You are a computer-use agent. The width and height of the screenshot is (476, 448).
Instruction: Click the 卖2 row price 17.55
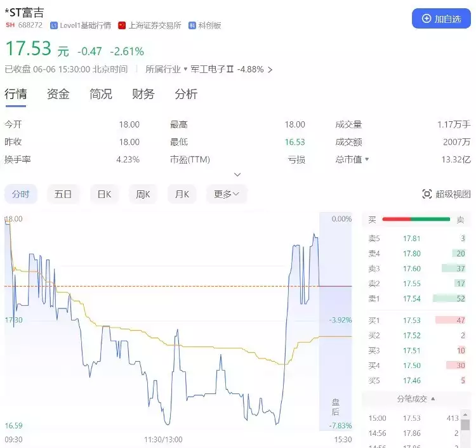(x=412, y=284)
